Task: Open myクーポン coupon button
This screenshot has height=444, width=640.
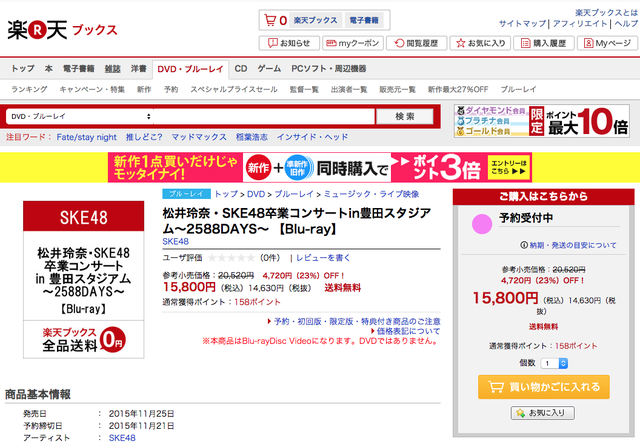Action: tap(353, 43)
